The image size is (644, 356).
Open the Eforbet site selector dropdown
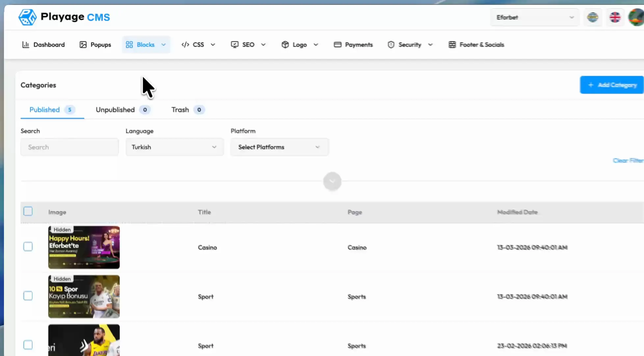[x=535, y=17]
